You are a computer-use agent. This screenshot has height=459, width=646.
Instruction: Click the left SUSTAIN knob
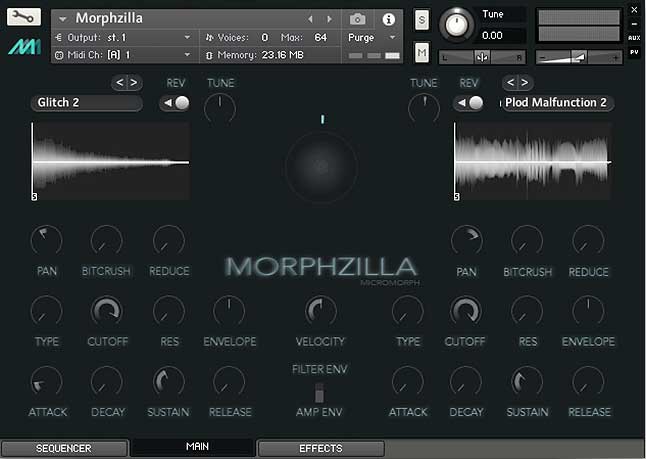point(169,382)
